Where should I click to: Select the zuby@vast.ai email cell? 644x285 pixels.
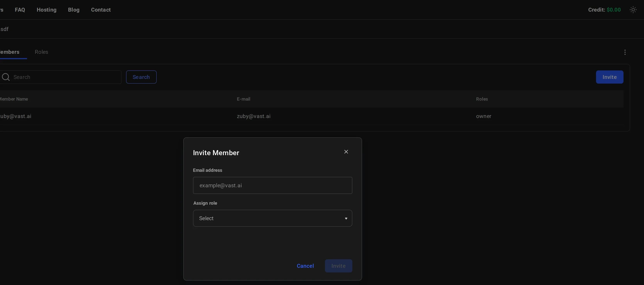pos(254,116)
